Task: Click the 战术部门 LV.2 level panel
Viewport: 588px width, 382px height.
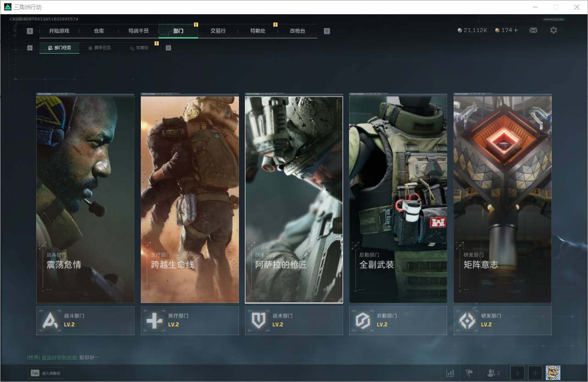Action: (294, 320)
